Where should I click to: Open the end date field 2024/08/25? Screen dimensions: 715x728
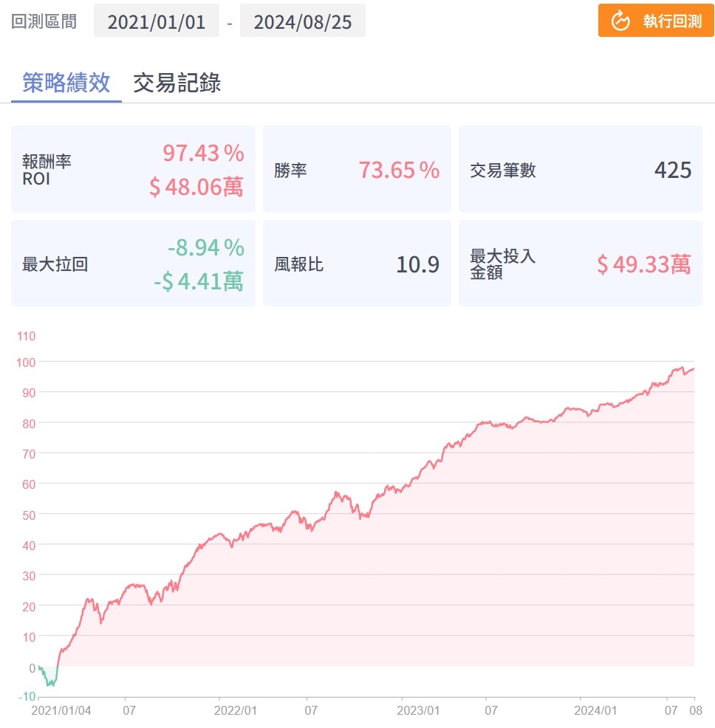(303, 21)
